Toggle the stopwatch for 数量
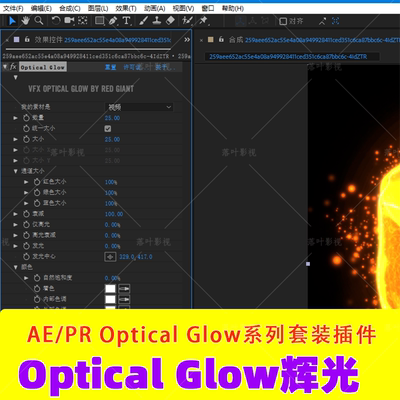 pos(26,118)
